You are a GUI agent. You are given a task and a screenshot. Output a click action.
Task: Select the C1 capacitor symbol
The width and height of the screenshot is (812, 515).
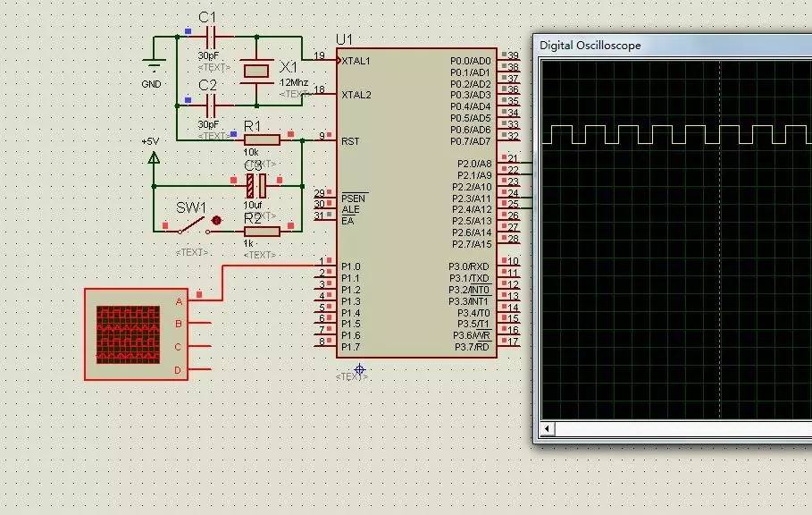(212, 37)
